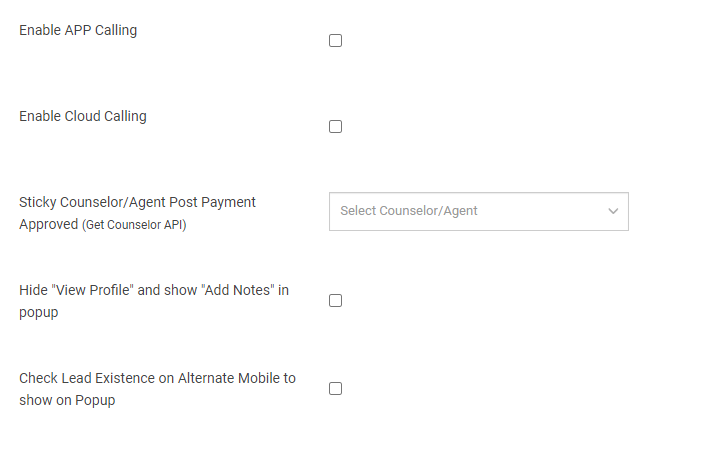711x457 pixels.
Task: Check the Hide "View Profile" popup option
Action: 336,301
